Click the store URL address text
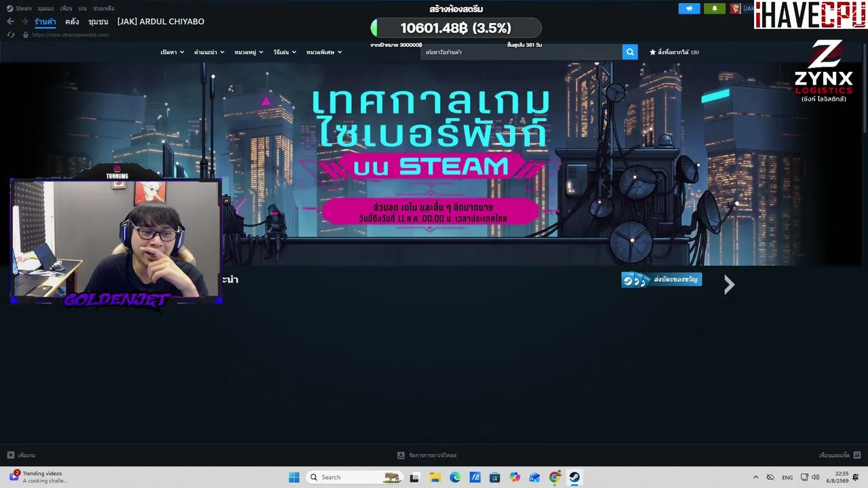Image resolution: width=868 pixels, height=488 pixels. [x=70, y=35]
